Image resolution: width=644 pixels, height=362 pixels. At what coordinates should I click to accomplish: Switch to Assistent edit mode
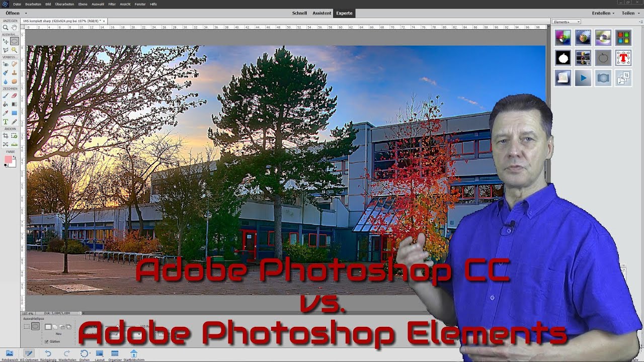tap(322, 13)
